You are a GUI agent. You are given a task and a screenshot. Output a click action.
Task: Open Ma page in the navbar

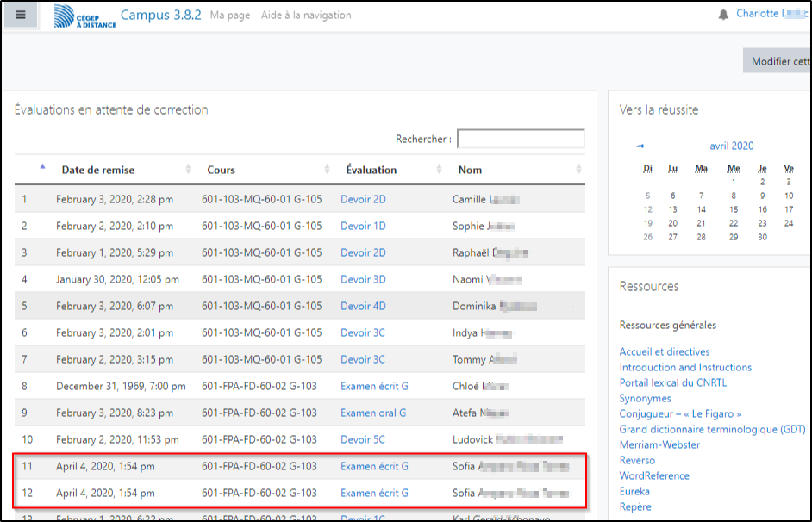click(230, 16)
